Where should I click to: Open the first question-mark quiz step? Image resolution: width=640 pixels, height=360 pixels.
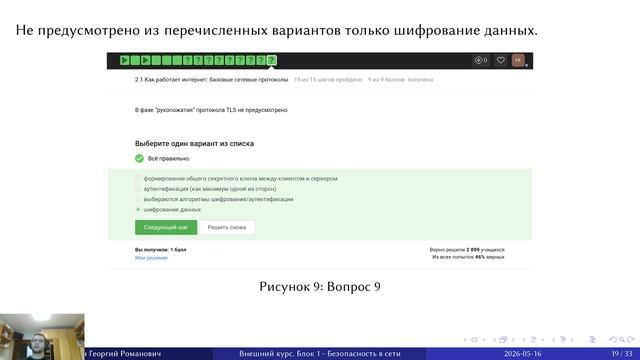(188, 60)
